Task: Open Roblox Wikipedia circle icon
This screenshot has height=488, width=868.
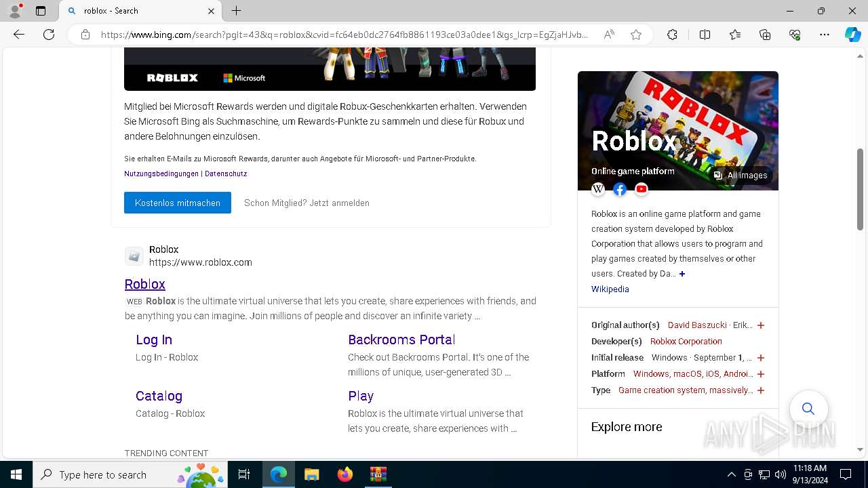Action: point(598,189)
